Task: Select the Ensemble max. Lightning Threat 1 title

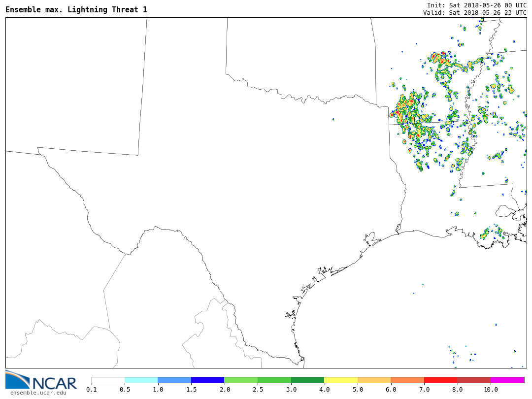Action: click(x=76, y=10)
